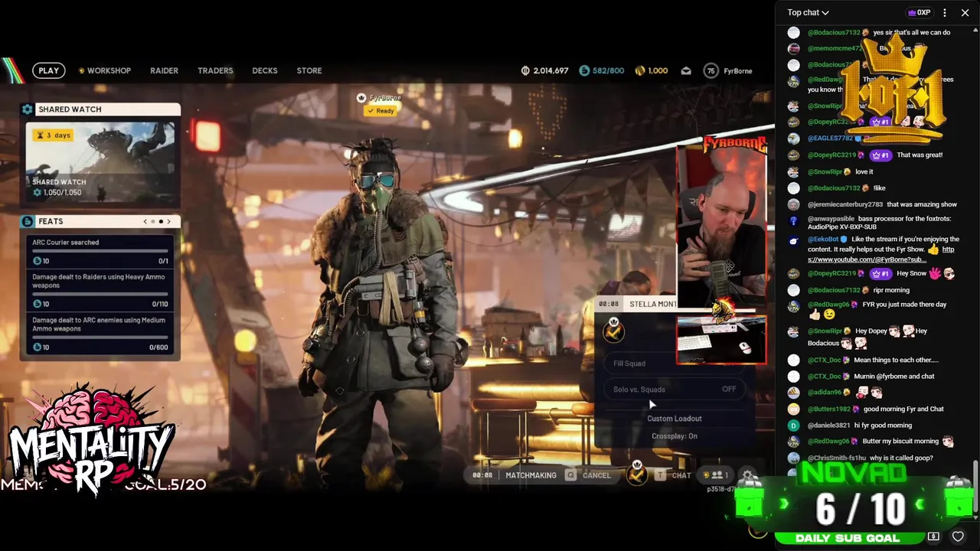Click the heart reaction icon in chat
Screen dimensions: 980x551
point(958,536)
